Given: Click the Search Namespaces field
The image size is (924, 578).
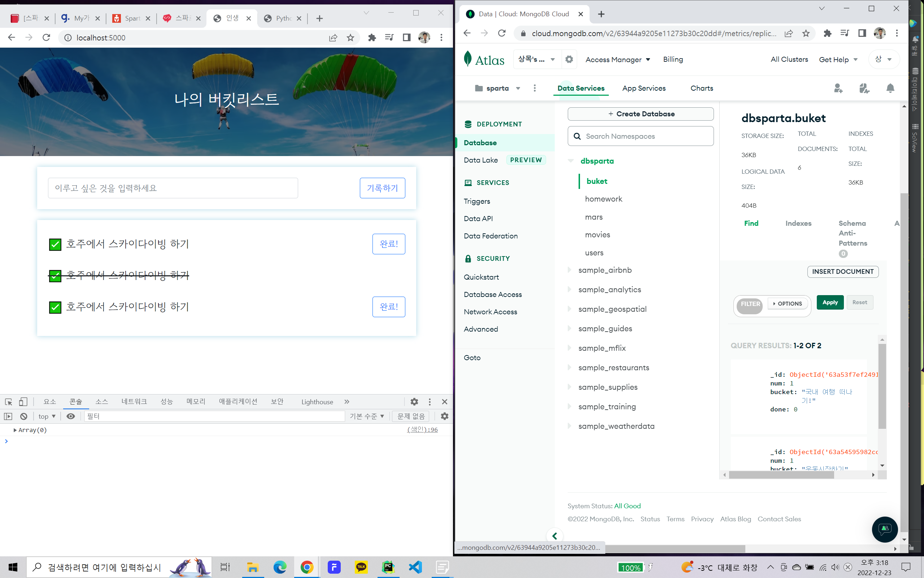Looking at the screenshot, I should [641, 136].
